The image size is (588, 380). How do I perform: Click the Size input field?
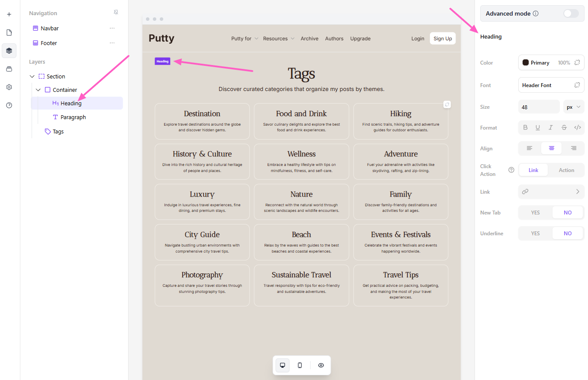pos(539,107)
